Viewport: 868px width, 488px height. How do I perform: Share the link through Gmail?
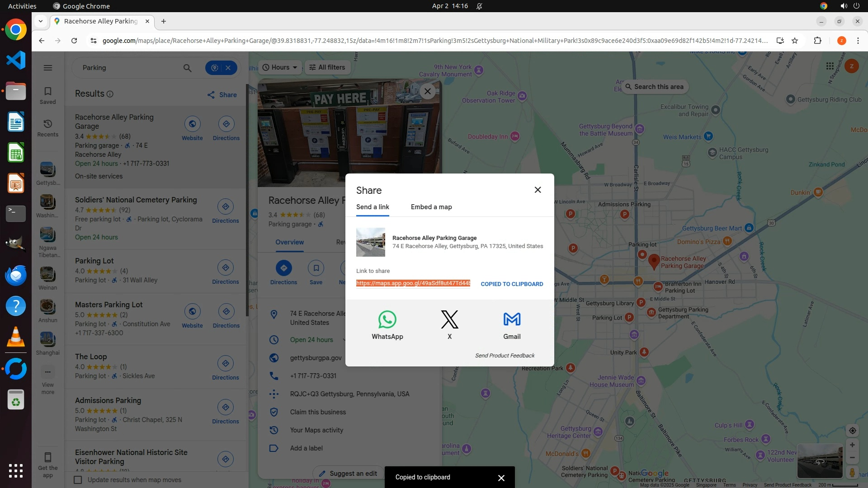pos(512,320)
